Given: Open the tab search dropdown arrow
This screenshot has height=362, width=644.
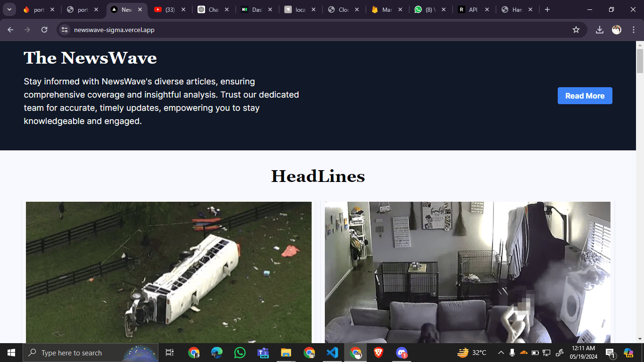Looking at the screenshot, I should (x=9, y=9).
